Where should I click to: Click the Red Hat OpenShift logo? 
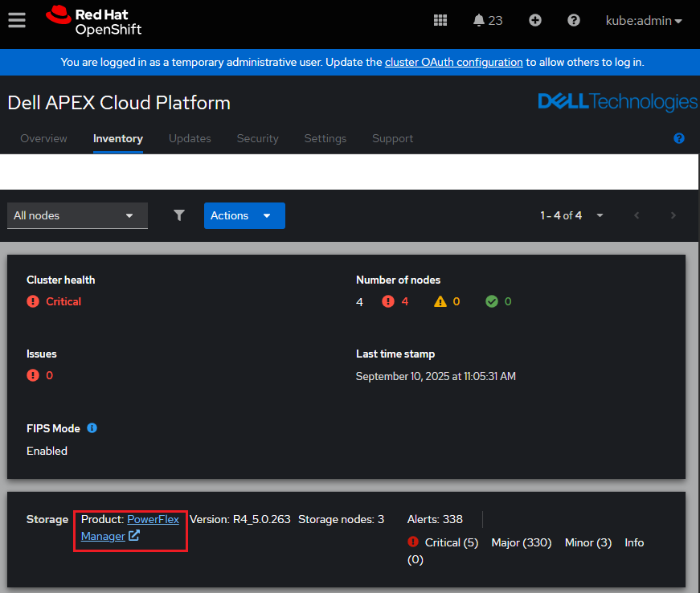(x=94, y=21)
